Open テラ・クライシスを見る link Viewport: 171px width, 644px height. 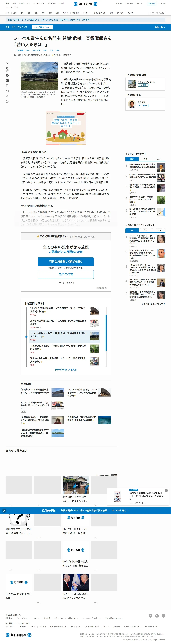(x=66, y=370)
